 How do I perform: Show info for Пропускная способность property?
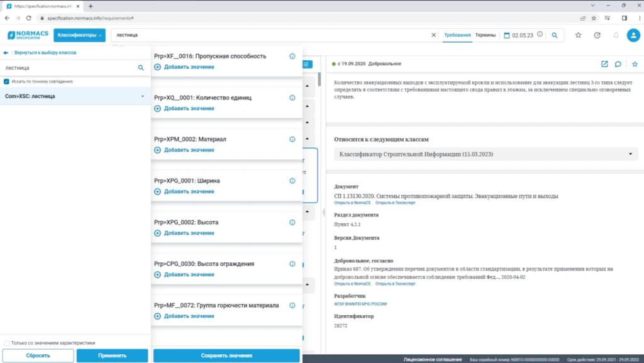coord(292,57)
